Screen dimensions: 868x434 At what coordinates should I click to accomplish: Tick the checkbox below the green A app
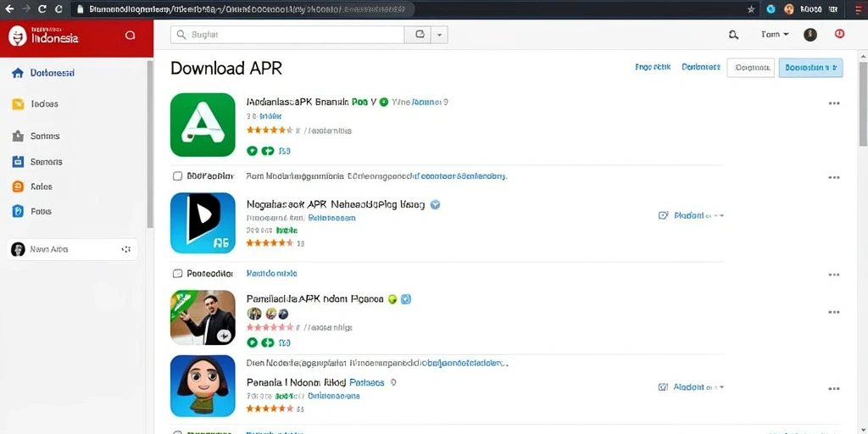177,176
